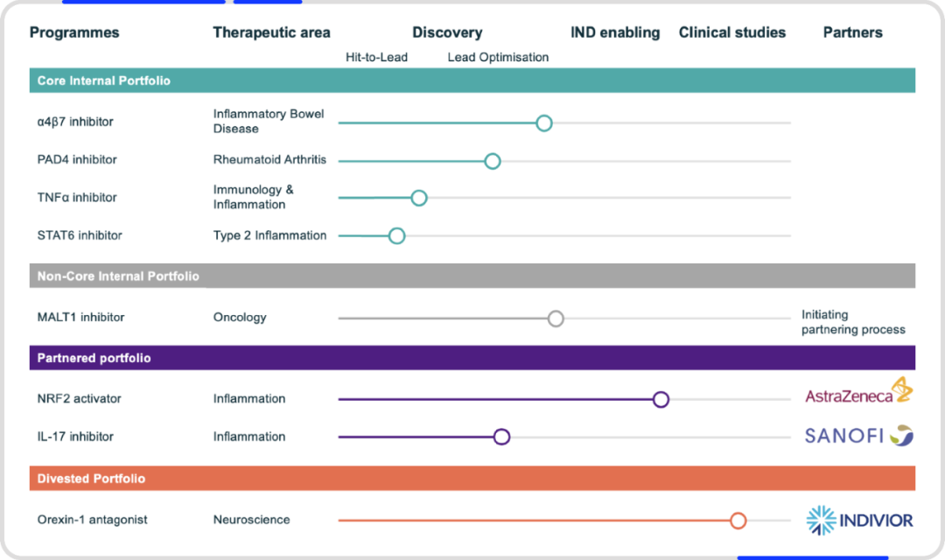
Task: Click the Orexin-1 antagonist orange progress marker
Action: [x=738, y=521]
